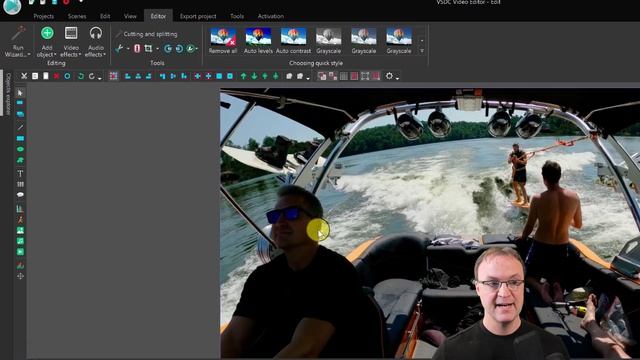Expand the Run Wizard dropdown arrow
Screen dimensions: 640x360
click(29, 55)
